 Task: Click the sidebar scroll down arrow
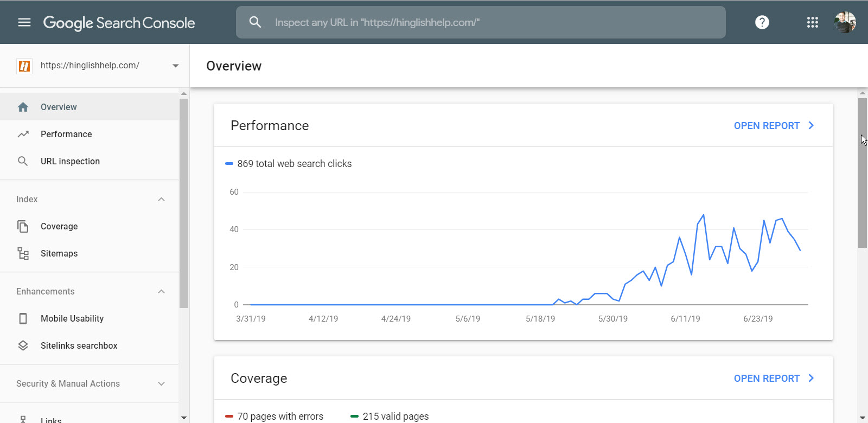[184, 418]
